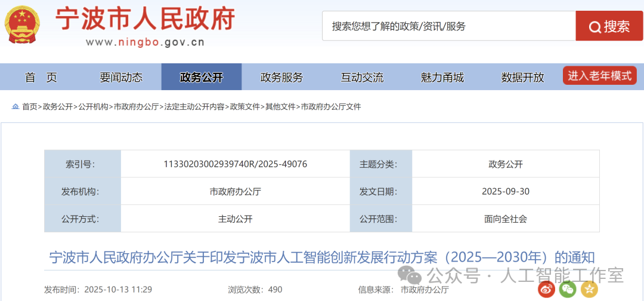Open 政务服务 navigation item
644x301 pixels.
pos(281,77)
